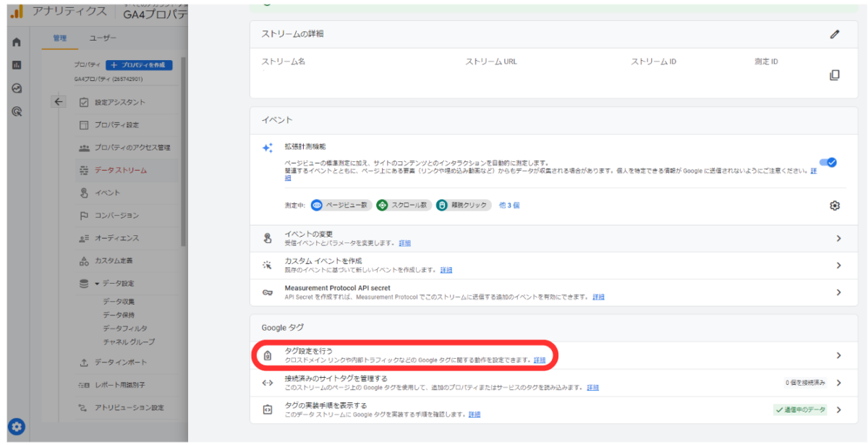This screenshot has width=868, height=445.
Task: Click the blue Admin gear icon
Action: click(x=17, y=427)
